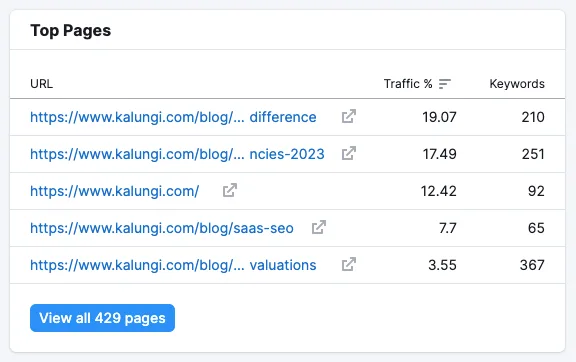Open external link icon for the difference URL
The width and height of the screenshot is (576, 362).
349,117
